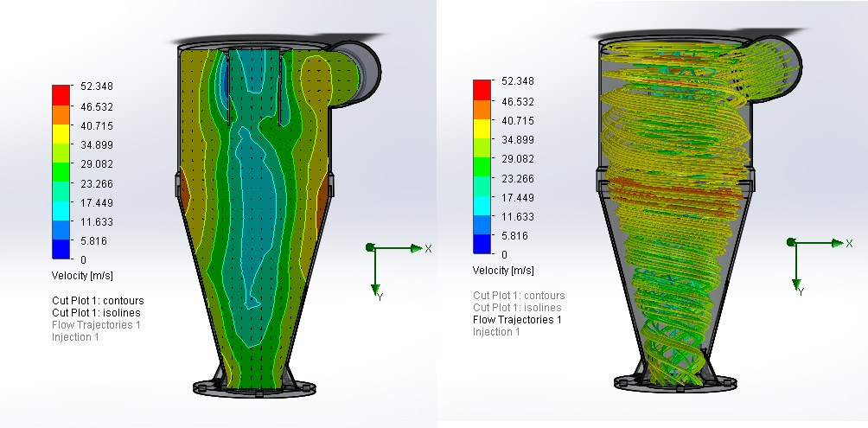Select the dark blue swatch in the trajectories legend
The image size is (868, 428).
click(482, 245)
